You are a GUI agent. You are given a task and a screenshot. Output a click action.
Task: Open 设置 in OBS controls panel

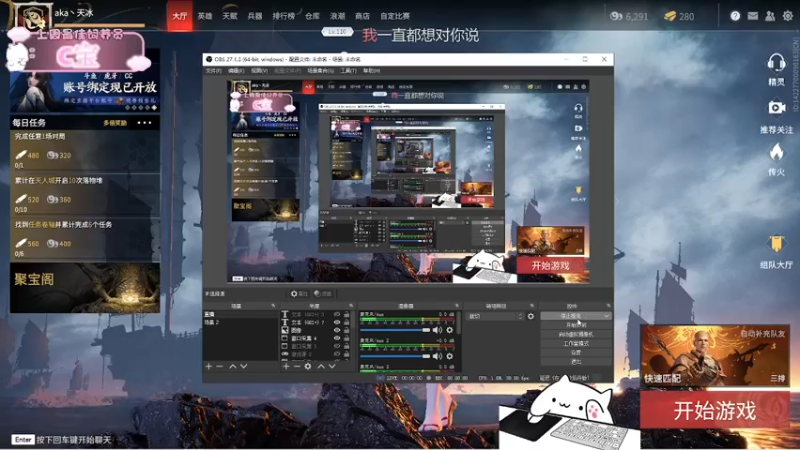click(576, 353)
